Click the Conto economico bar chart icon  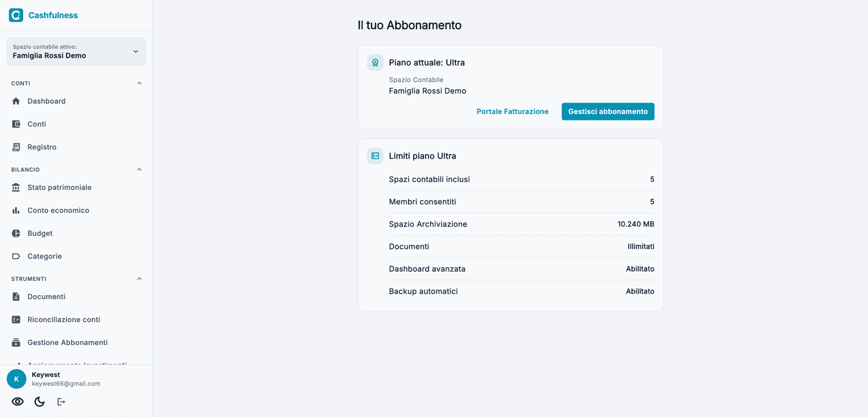coord(16,210)
